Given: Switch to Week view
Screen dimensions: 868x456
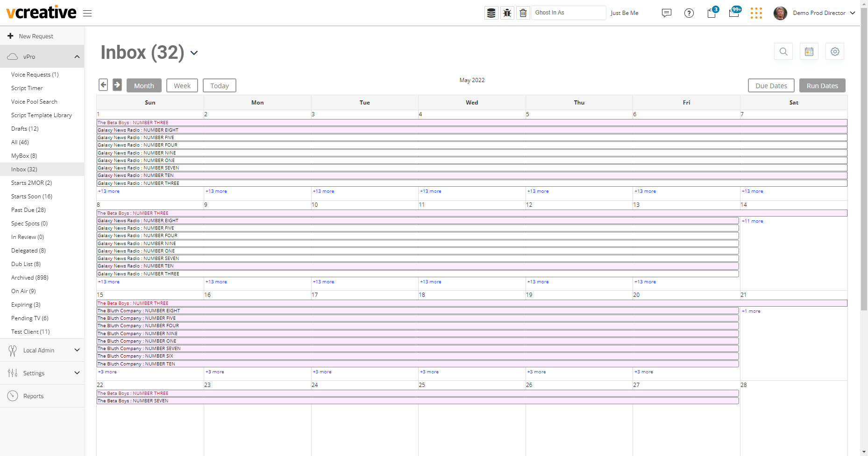Looking at the screenshot, I should coord(182,85).
